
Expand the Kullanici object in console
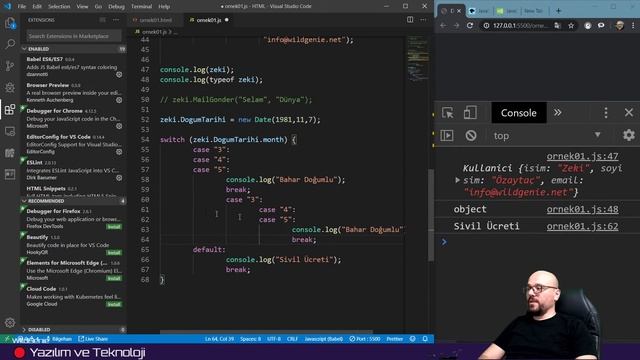click(458, 180)
